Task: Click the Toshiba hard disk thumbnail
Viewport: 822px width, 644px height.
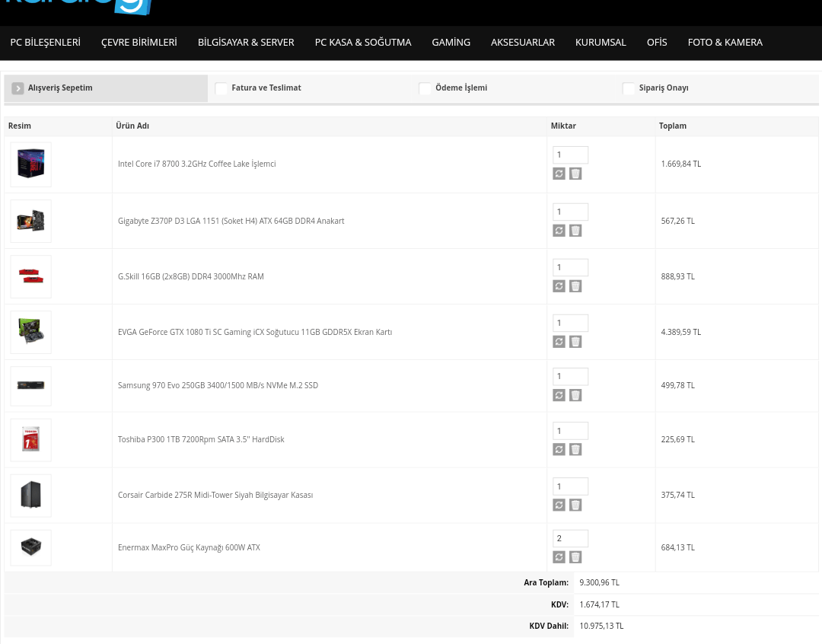Action: (31, 440)
